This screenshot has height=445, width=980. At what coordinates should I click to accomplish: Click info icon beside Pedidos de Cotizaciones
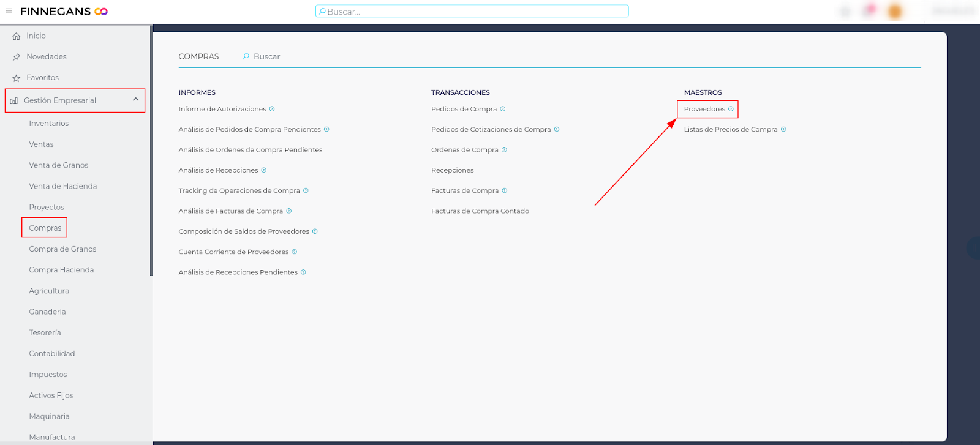[557, 129]
